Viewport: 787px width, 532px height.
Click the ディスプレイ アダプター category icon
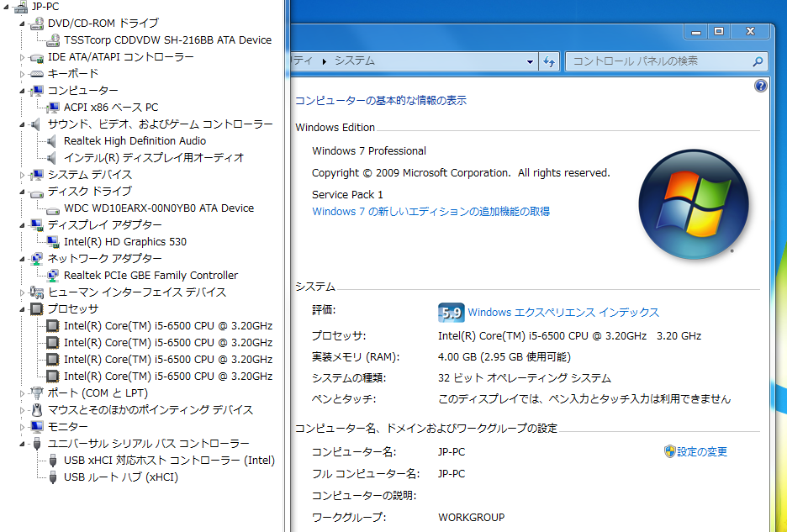[37, 225]
